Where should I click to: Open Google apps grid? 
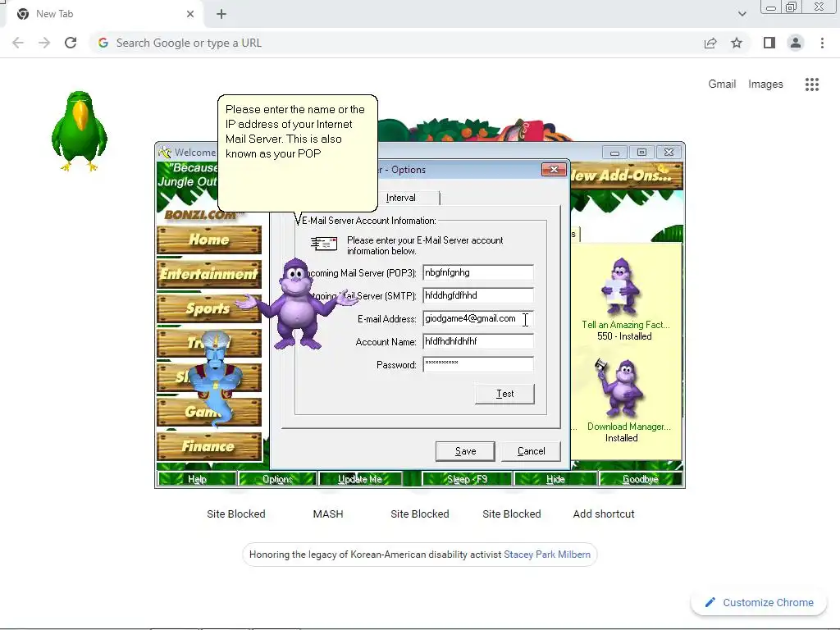811,84
